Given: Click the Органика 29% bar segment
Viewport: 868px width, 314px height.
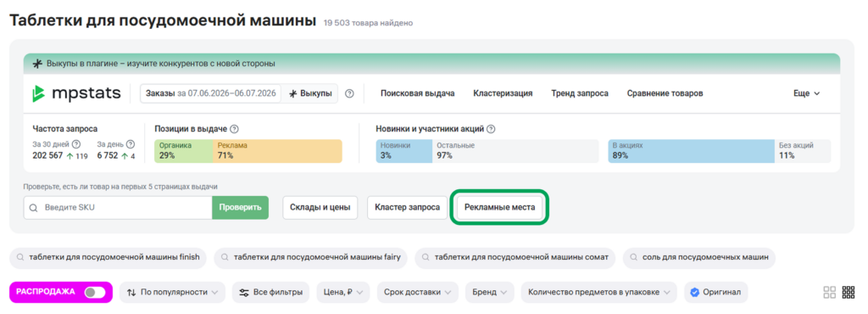Looking at the screenshot, I should tap(183, 150).
